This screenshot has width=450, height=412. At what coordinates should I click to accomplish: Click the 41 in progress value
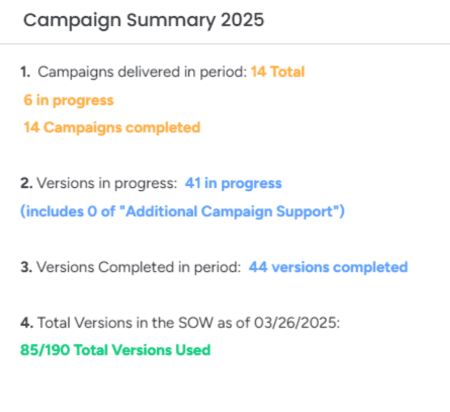pos(233,184)
